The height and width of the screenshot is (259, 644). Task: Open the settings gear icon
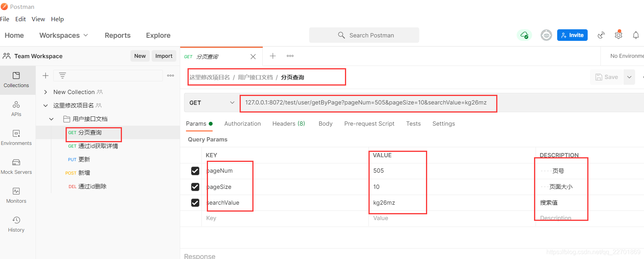(619, 35)
